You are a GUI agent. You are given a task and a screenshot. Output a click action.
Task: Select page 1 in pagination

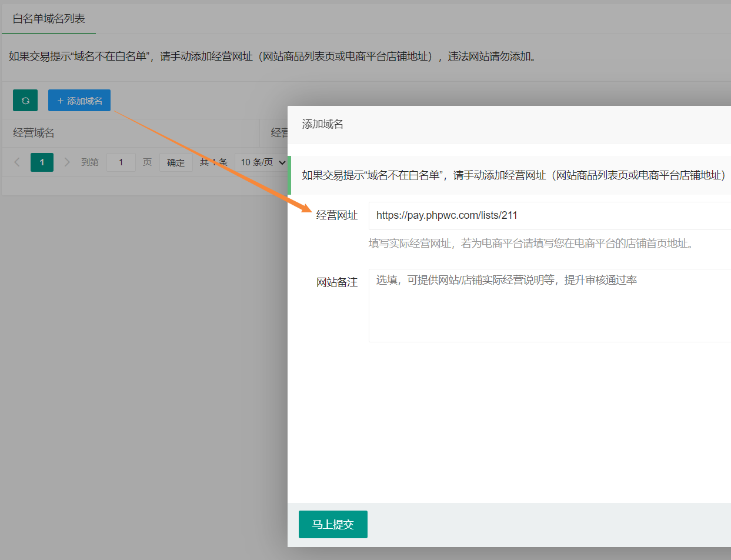[x=42, y=162]
